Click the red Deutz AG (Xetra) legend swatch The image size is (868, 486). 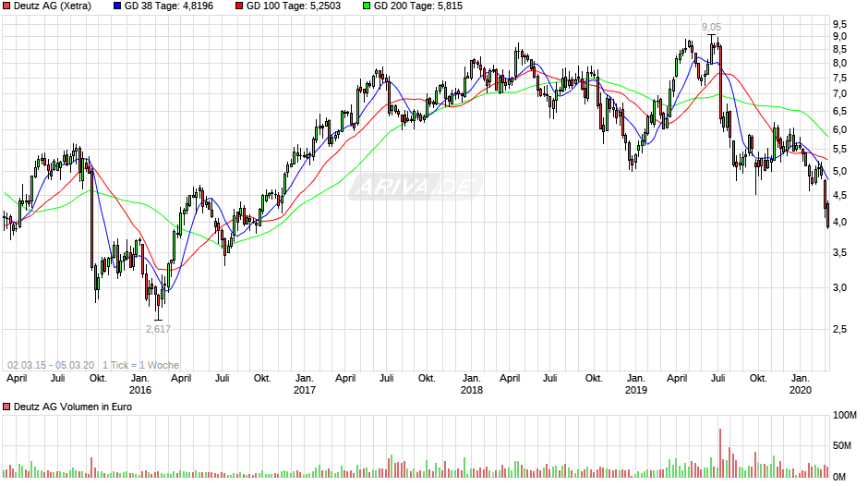pos(6,6)
